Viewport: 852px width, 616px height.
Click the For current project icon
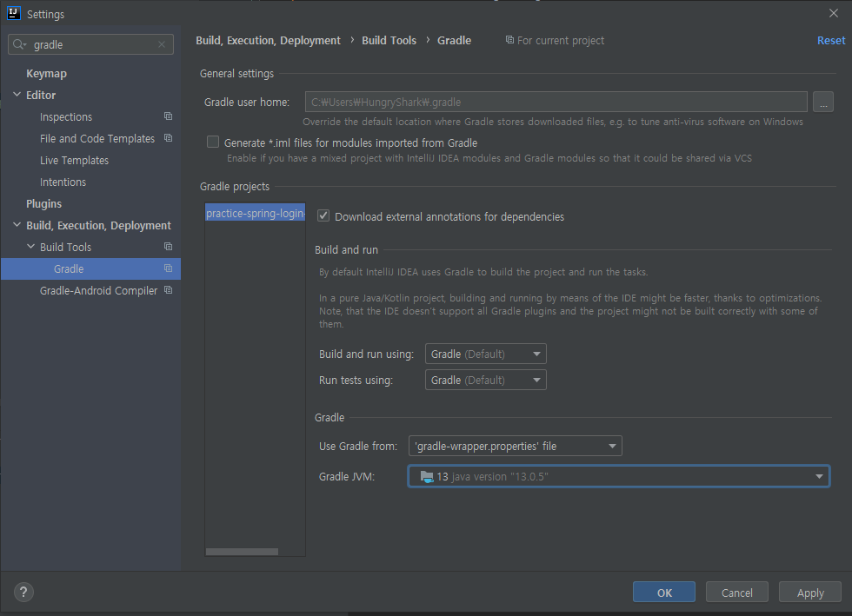[x=509, y=40]
